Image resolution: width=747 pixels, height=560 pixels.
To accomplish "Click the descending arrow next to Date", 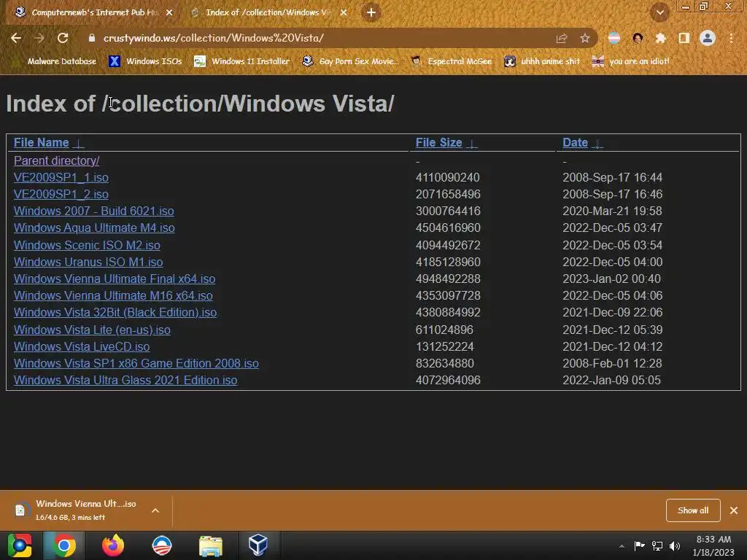I will point(598,144).
